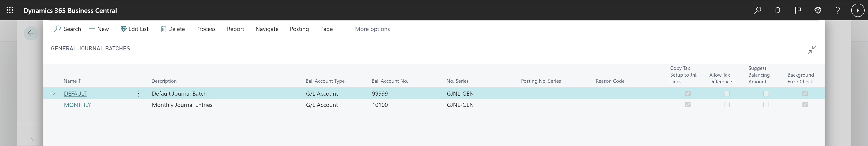Open the flag icon in header
The height and width of the screenshot is (146, 868).
click(797, 10)
